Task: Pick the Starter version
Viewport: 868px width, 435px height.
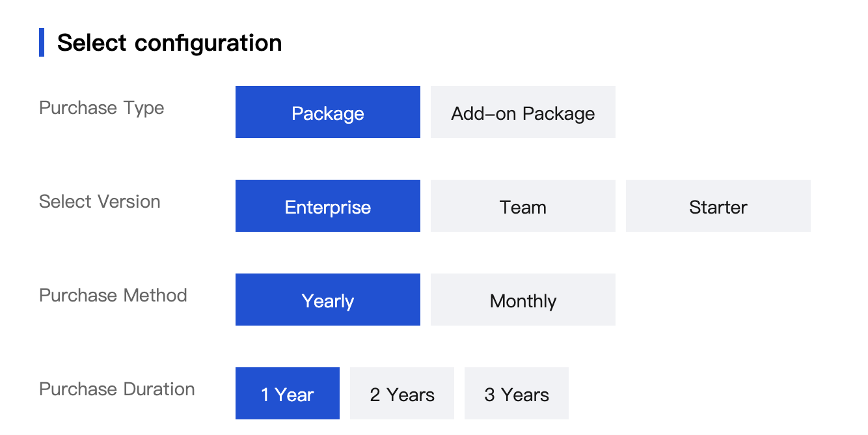Action: click(718, 206)
